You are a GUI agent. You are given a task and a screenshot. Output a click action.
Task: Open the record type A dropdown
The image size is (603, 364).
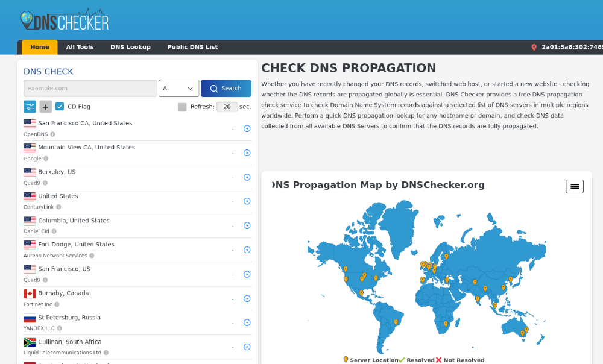pos(179,89)
